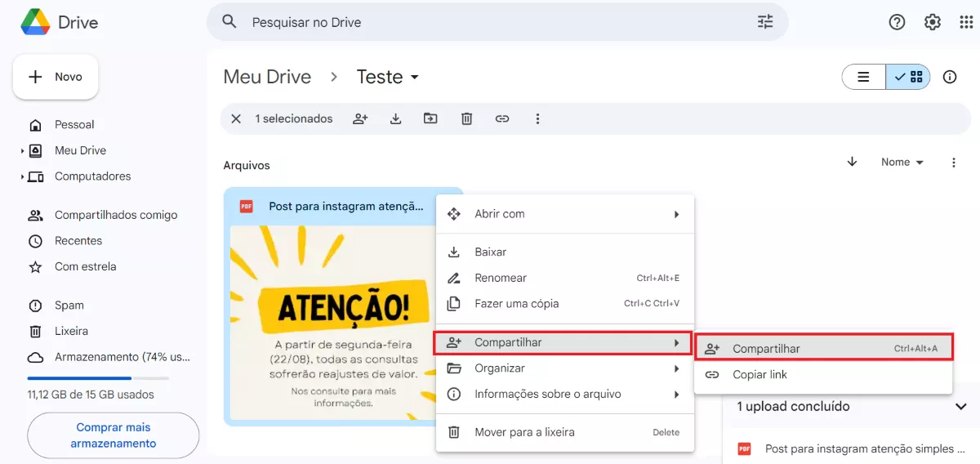The width and height of the screenshot is (980, 464).
Task: Click the share person icon in selection toolbar
Action: [x=360, y=118]
